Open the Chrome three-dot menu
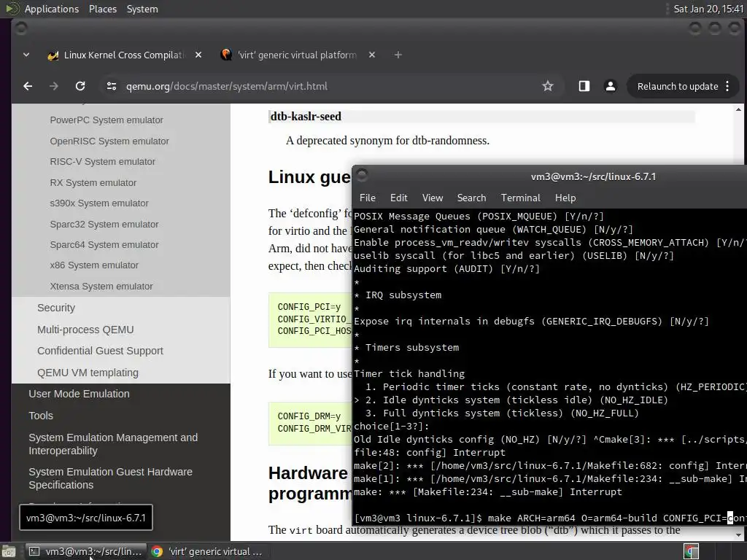 click(727, 86)
